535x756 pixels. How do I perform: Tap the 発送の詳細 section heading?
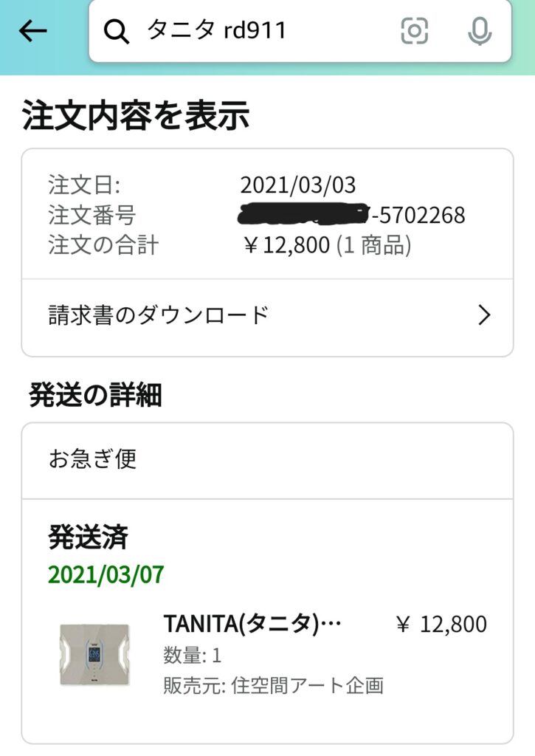[95, 395]
